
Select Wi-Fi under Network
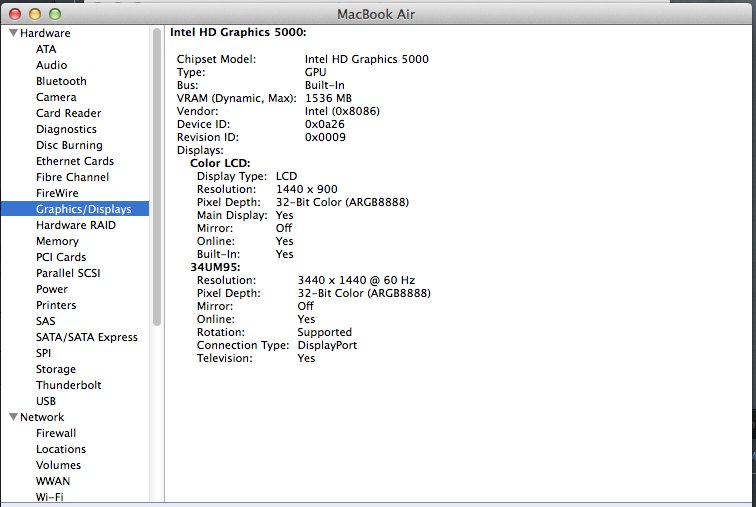[49, 497]
